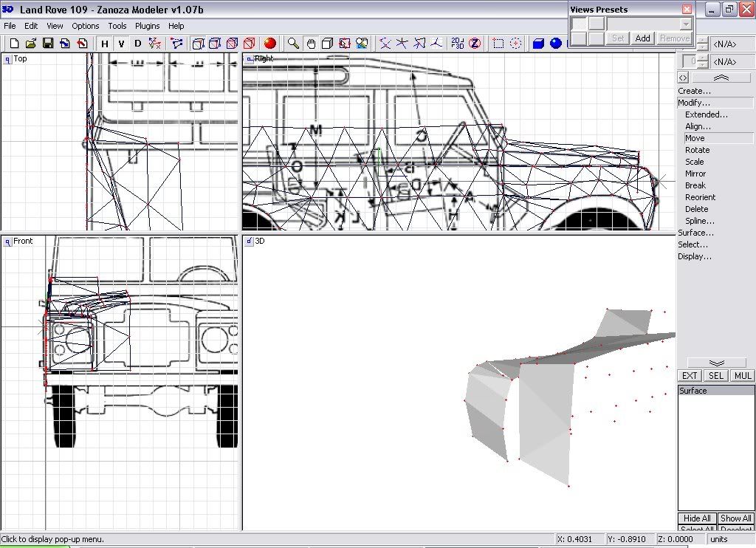Image resolution: width=756 pixels, height=548 pixels.
Task: Open the Plugins menu
Action: [147, 26]
